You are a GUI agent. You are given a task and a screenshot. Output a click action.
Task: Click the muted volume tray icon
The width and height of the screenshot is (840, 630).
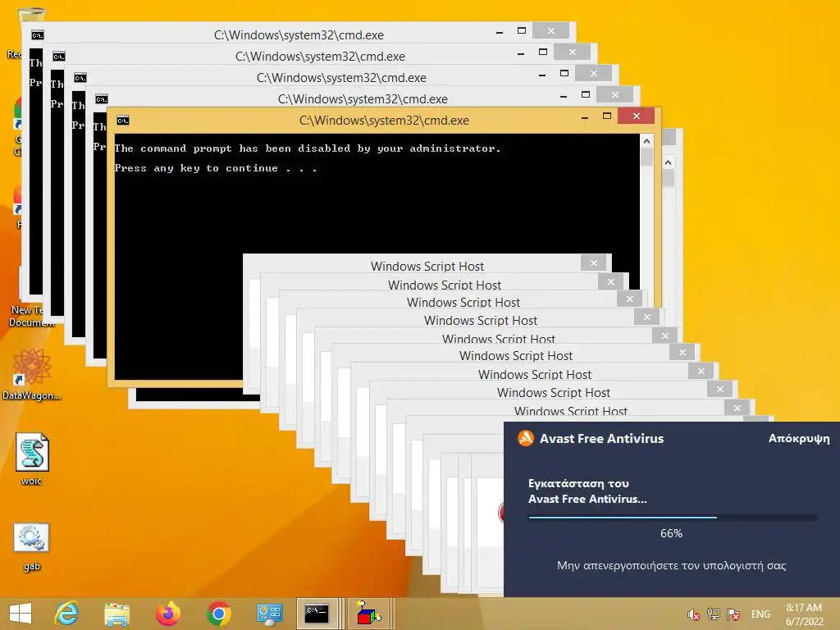[x=693, y=614]
